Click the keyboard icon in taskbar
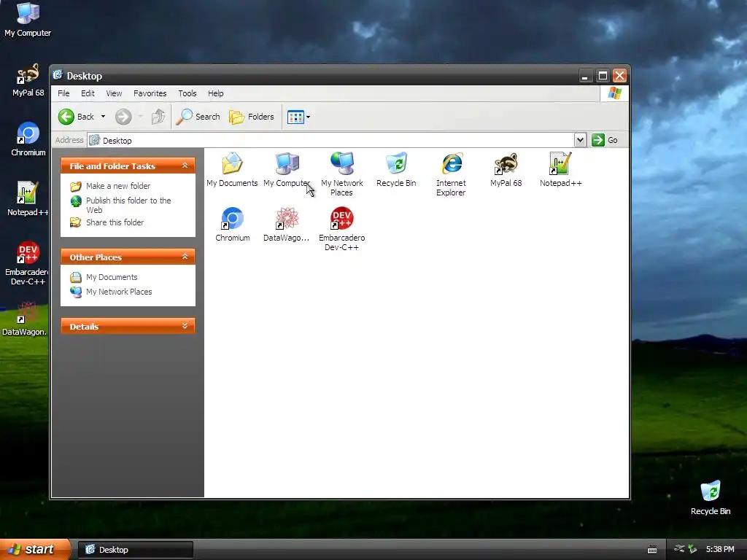Screen dimensions: 747x560 pos(652,550)
